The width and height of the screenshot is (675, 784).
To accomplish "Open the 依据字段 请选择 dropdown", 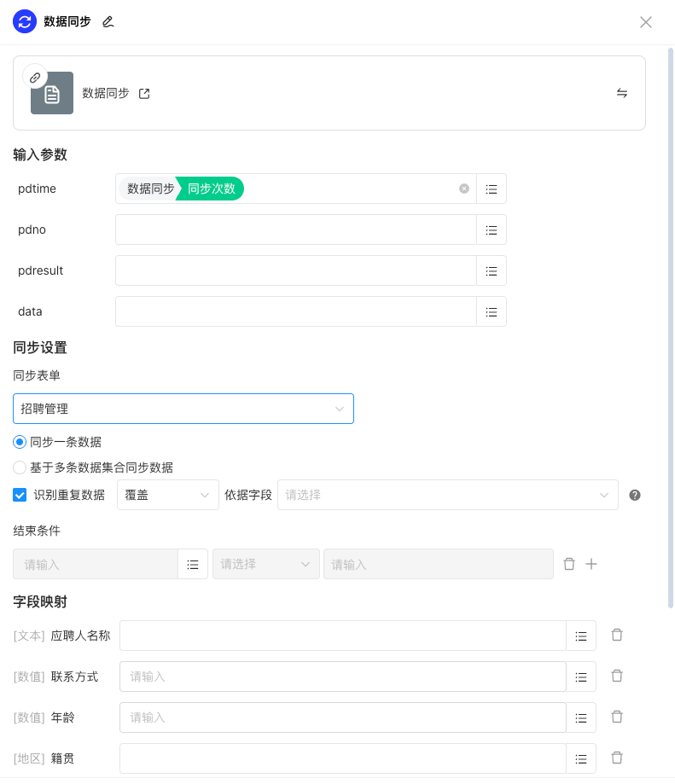I will [447, 495].
